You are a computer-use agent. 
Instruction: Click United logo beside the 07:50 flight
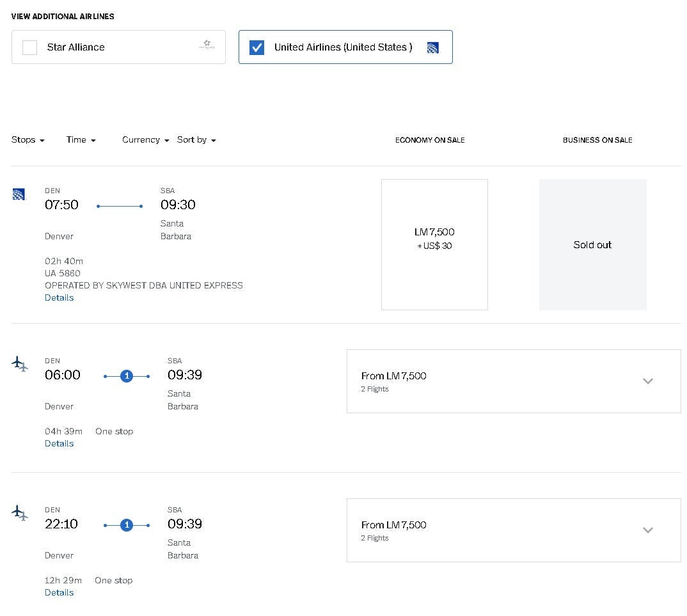[x=19, y=194]
